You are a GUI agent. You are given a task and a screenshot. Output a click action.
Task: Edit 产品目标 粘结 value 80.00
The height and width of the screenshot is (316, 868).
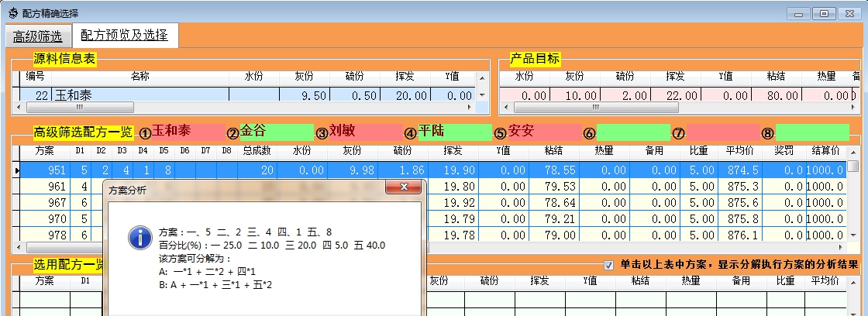[x=777, y=95]
